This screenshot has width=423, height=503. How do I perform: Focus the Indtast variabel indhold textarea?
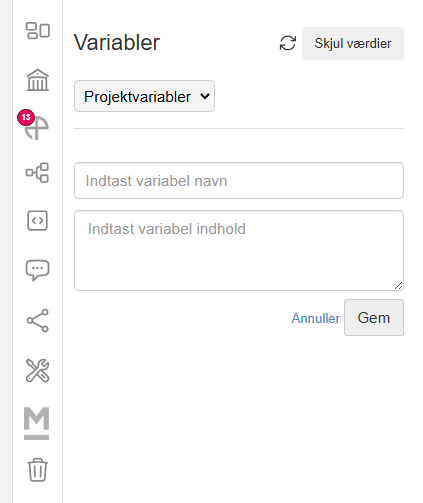(x=239, y=250)
